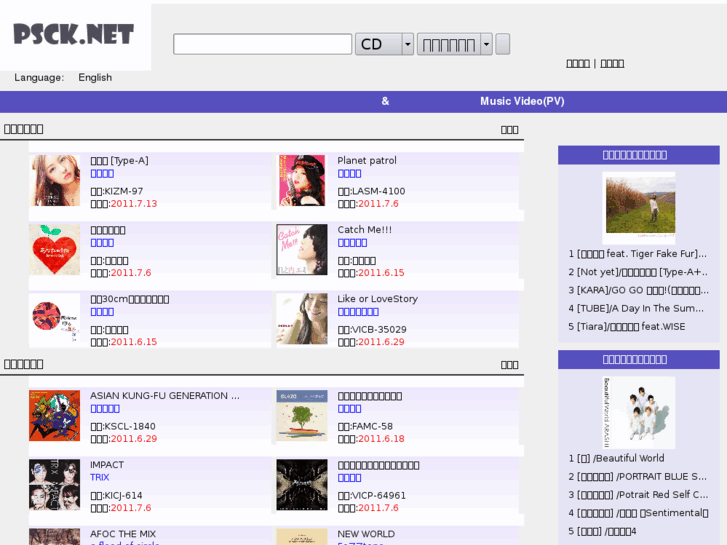The width and height of the screenshot is (727, 545).
Task: Open artist link under Catch Me!!!
Action: (x=352, y=243)
